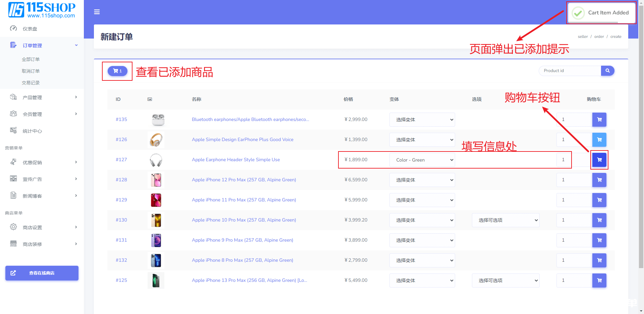Screen dimensions: 644x314
Task: Add product #132 to cart
Action: (599, 260)
